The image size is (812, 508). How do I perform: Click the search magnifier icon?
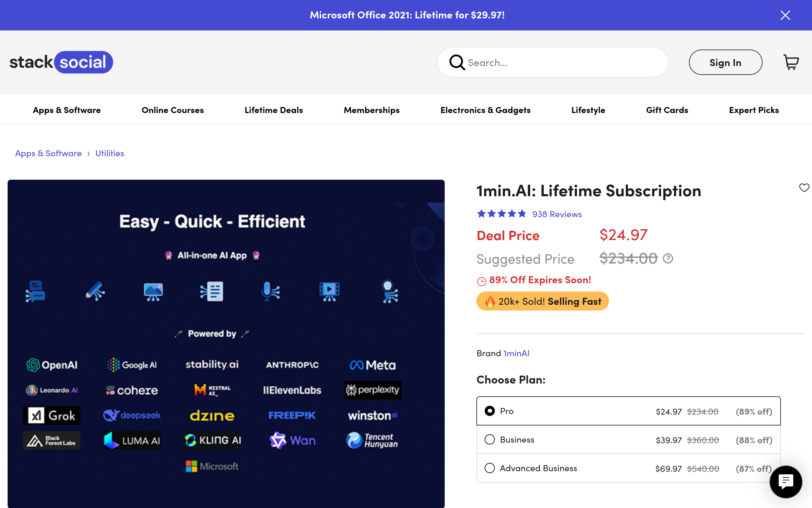point(457,62)
